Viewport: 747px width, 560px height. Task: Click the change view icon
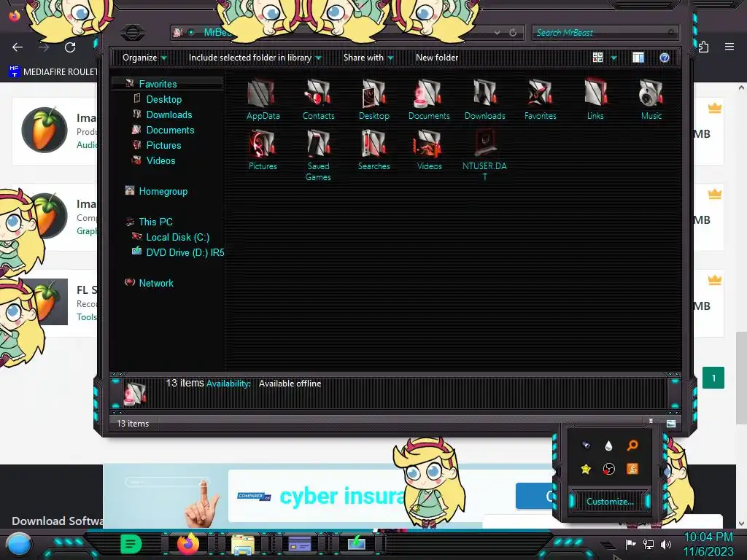tap(597, 58)
